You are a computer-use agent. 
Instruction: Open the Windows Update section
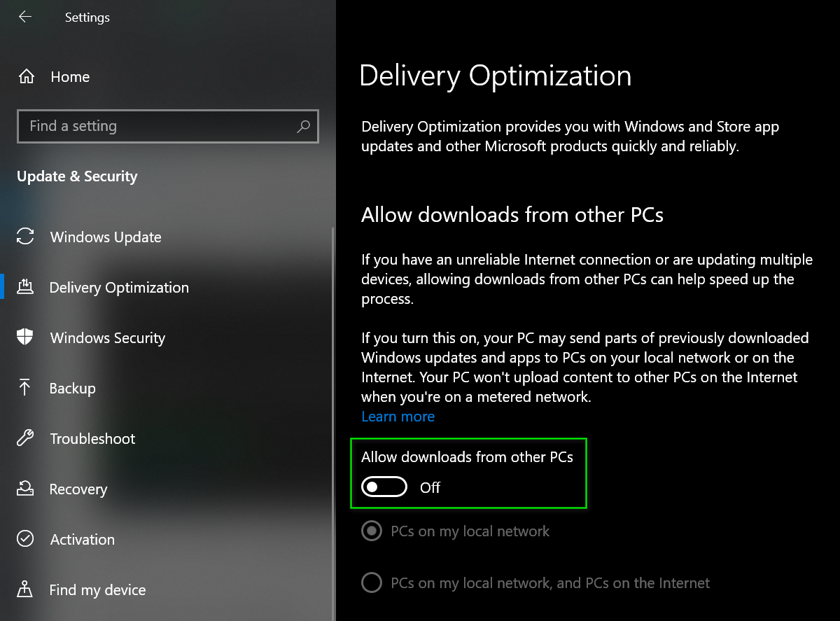[x=106, y=237]
